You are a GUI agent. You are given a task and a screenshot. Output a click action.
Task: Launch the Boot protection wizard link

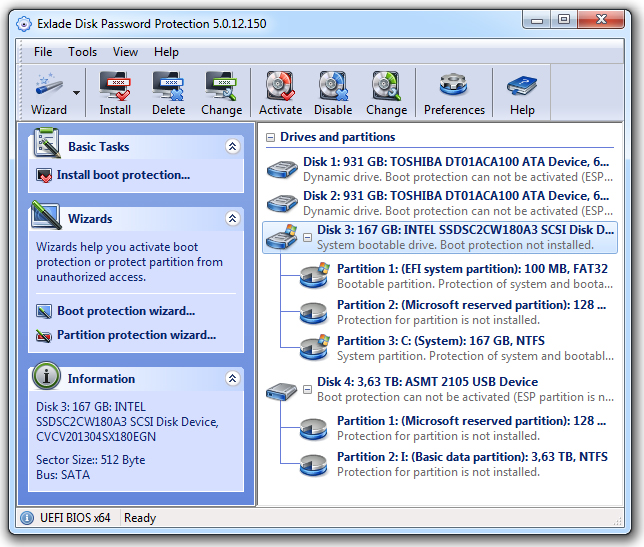point(125,311)
